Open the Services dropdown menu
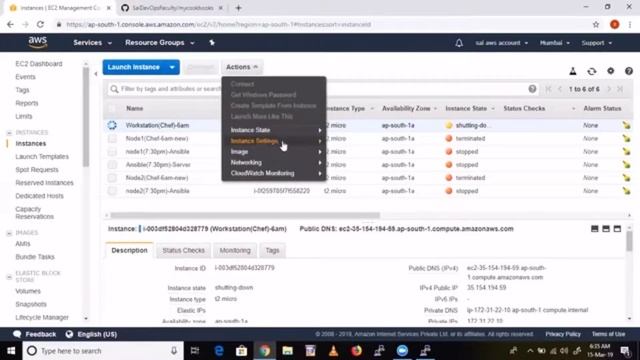Image resolution: width=640 pixels, height=360 pixels. 92,42
